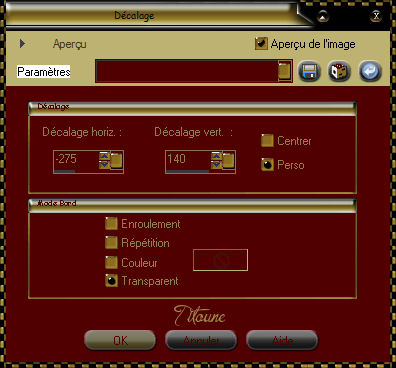
Task: Increase Décalage vert. value with up arrow
Action: [x=216, y=156]
